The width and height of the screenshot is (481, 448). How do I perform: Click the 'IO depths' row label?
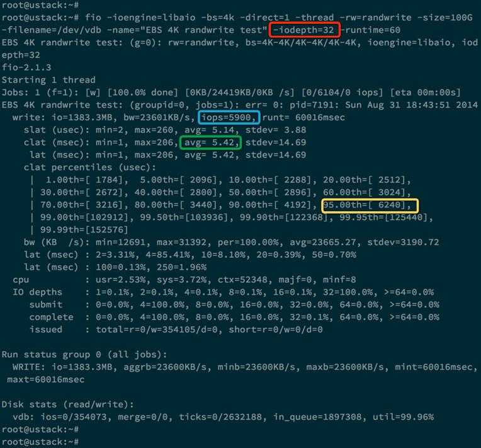point(37,292)
